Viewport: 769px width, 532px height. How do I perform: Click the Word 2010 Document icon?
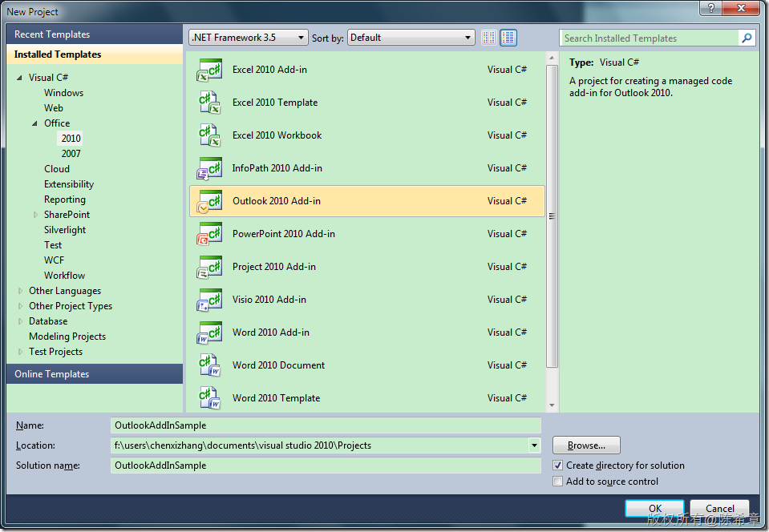pyautogui.click(x=209, y=365)
